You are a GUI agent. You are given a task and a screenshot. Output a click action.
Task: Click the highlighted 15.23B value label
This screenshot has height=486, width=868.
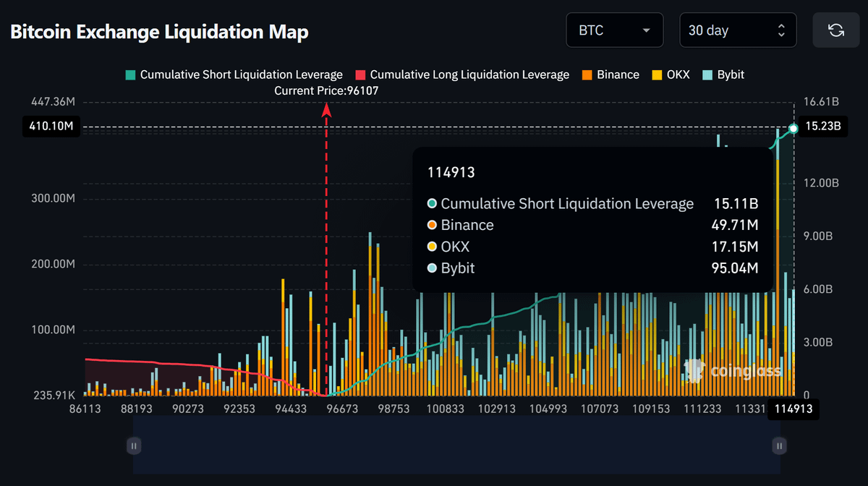click(x=823, y=126)
